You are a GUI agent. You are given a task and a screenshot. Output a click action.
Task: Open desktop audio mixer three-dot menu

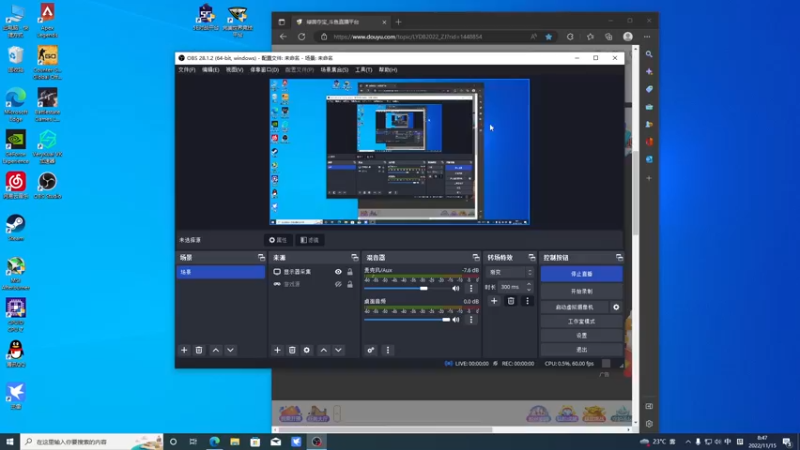pos(471,320)
